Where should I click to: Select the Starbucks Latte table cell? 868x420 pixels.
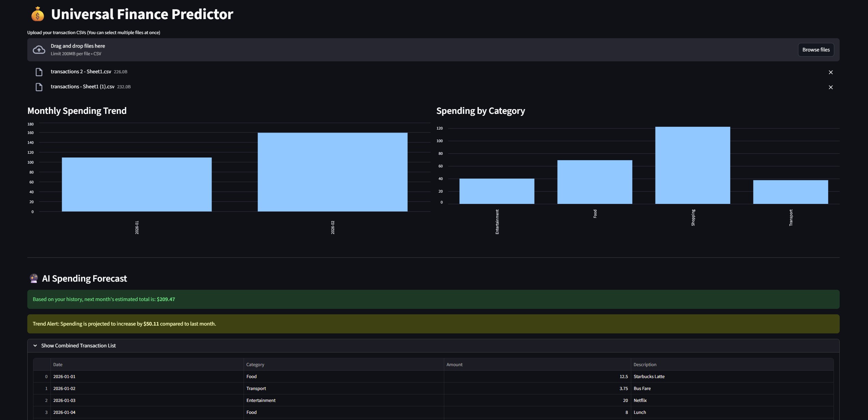pyautogui.click(x=649, y=376)
